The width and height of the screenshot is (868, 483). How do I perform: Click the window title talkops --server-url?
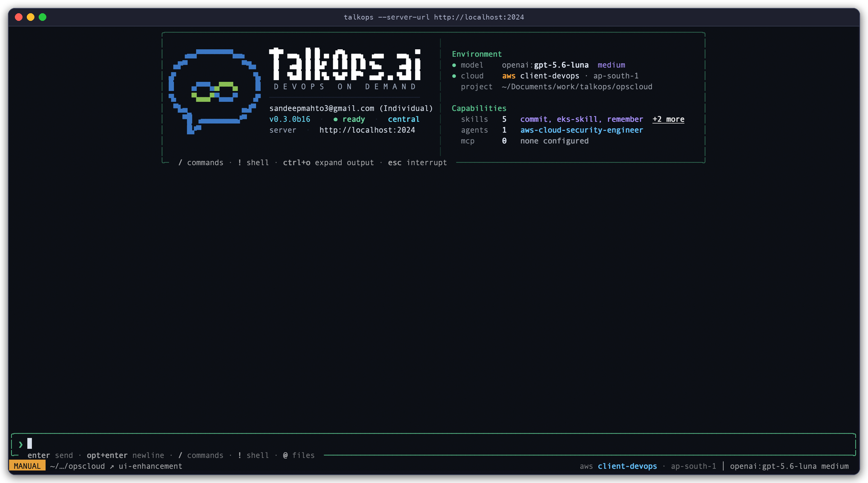[434, 17]
